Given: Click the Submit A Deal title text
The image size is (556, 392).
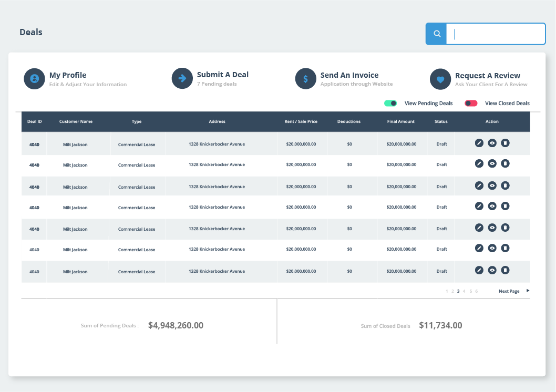Looking at the screenshot, I should [222, 75].
